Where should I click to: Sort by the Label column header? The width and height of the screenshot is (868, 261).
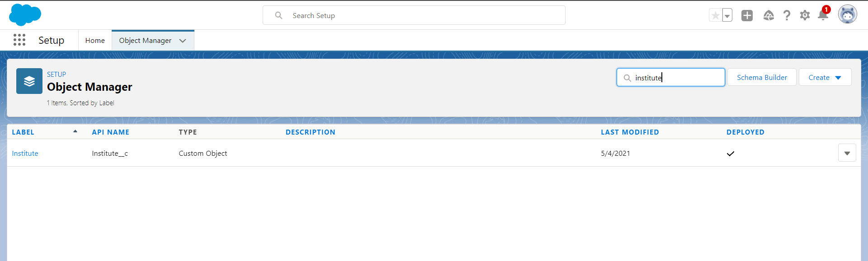[23, 132]
